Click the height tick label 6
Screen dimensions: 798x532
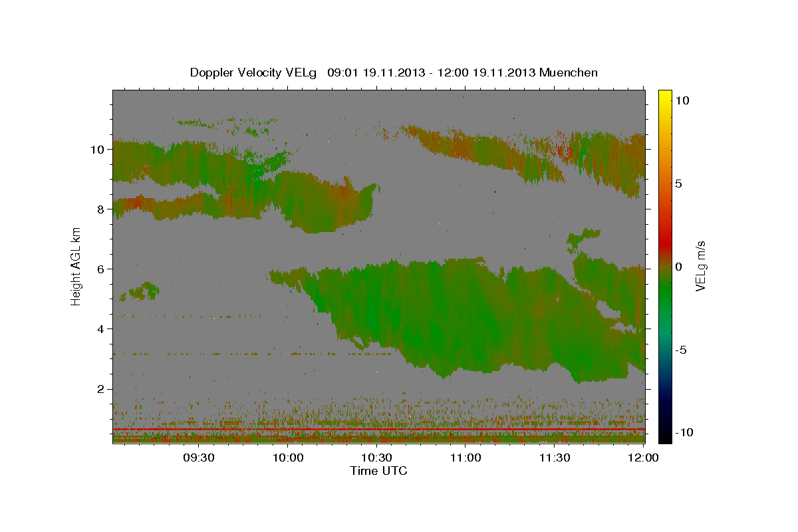tap(102, 269)
